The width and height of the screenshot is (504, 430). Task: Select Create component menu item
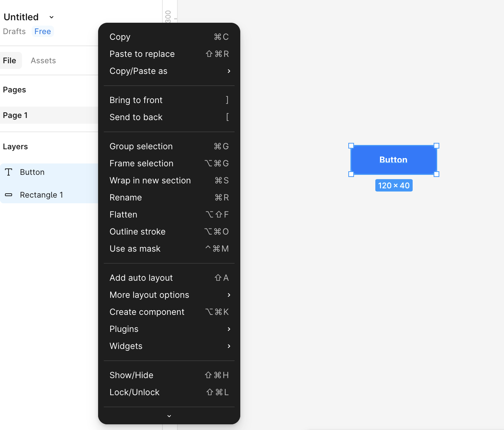[x=169, y=312]
